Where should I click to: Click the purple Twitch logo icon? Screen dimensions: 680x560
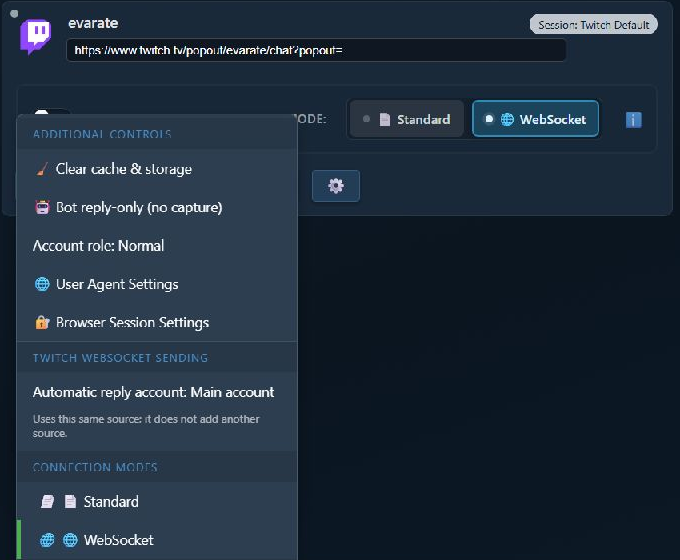pyautogui.click(x=36, y=36)
